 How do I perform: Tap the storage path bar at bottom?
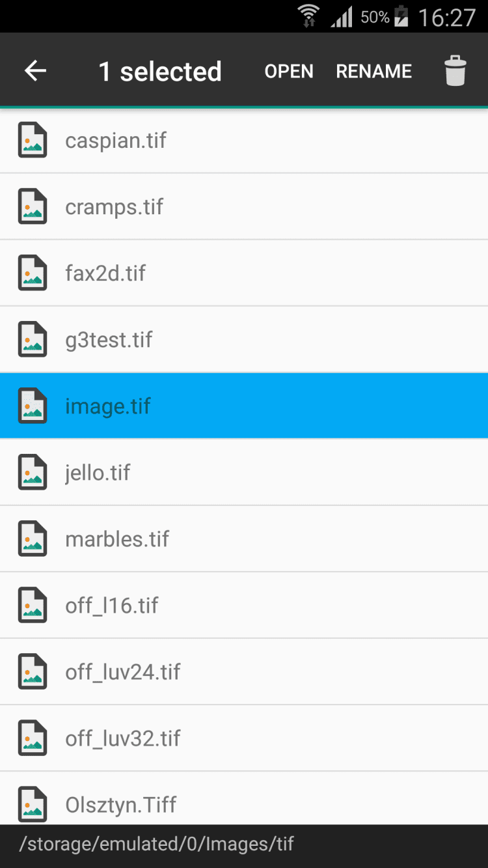click(157, 845)
